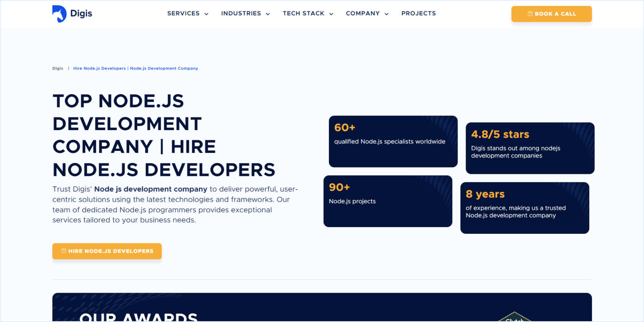Click the Book a Call button
644x322 pixels.
coord(551,14)
